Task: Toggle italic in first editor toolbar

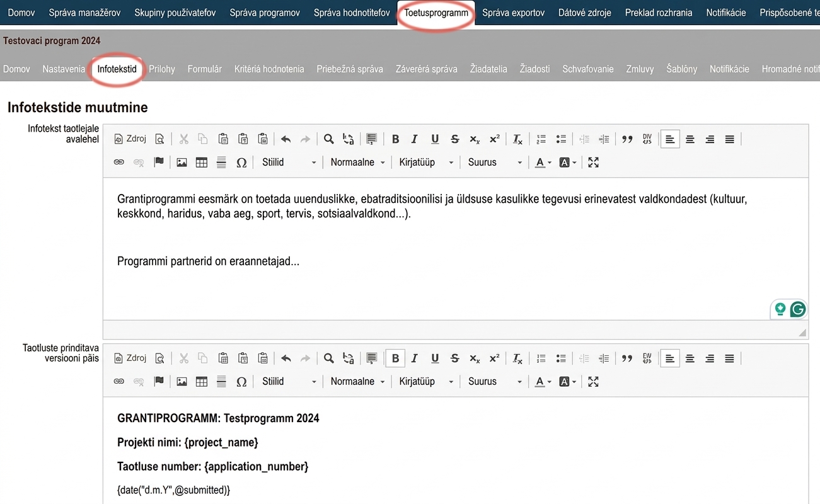Action: (x=415, y=139)
